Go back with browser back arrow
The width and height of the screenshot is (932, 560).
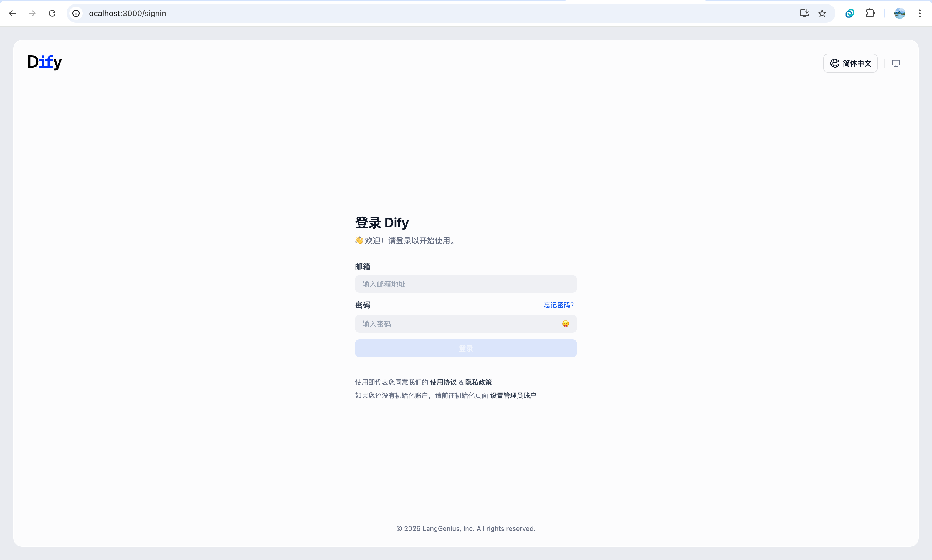(12, 14)
